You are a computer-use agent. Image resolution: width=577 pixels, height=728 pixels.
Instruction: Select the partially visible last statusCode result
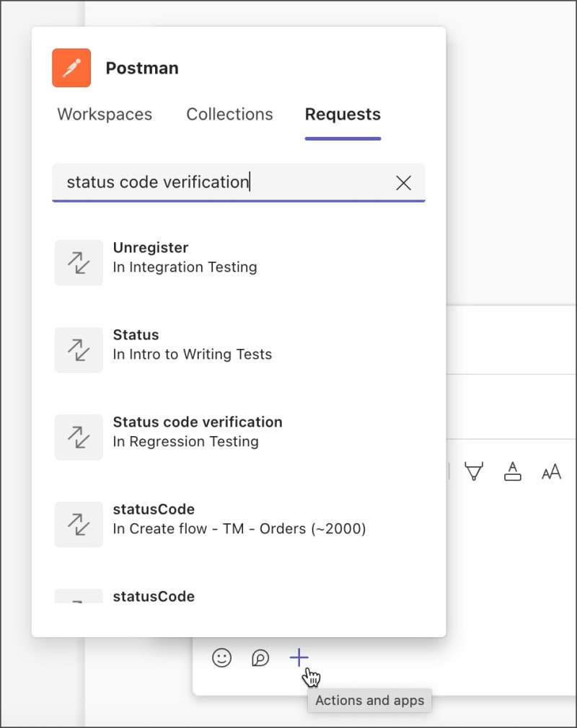[154, 596]
